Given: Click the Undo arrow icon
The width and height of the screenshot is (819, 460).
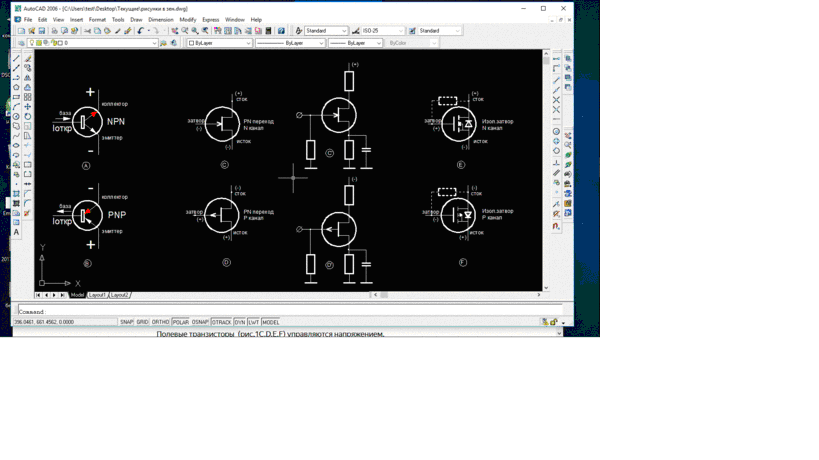Looking at the screenshot, I should click(x=141, y=31).
